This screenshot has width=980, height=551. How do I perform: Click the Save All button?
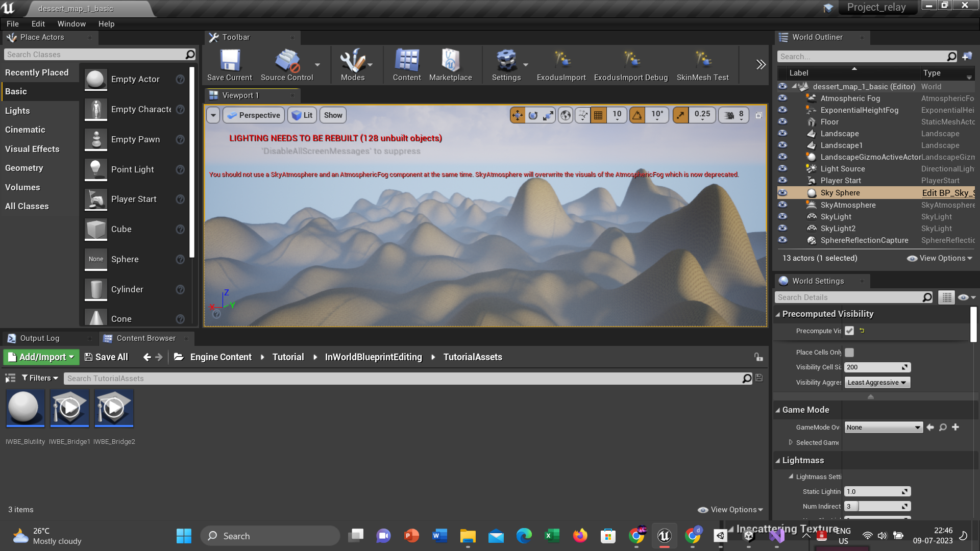[x=106, y=357]
